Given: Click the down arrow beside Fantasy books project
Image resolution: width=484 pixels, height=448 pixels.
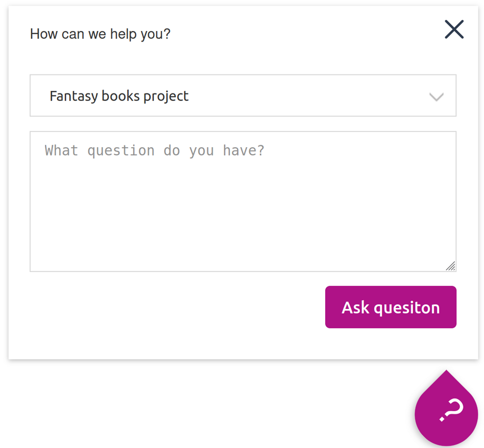Looking at the screenshot, I should 437,97.
